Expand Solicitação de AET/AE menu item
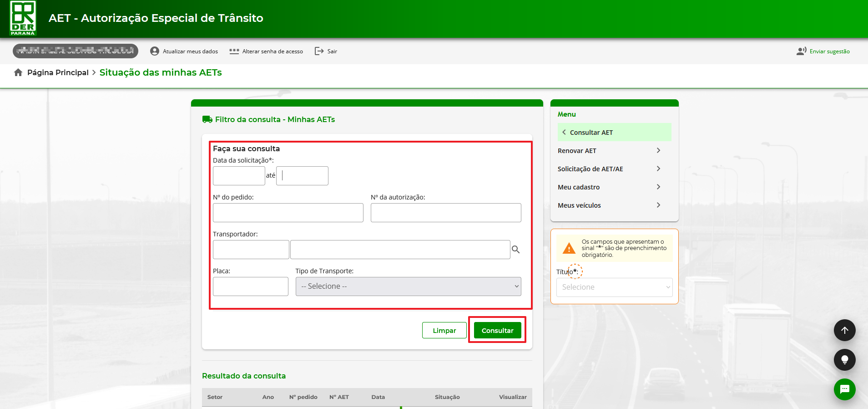Image resolution: width=868 pixels, height=409 pixels. (x=609, y=169)
